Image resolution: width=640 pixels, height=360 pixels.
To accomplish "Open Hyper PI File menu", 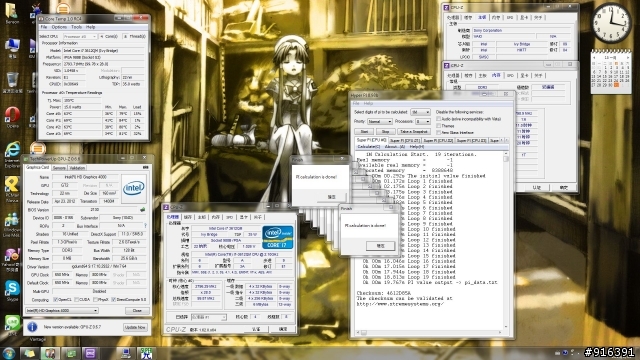I will click(x=356, y=104).
